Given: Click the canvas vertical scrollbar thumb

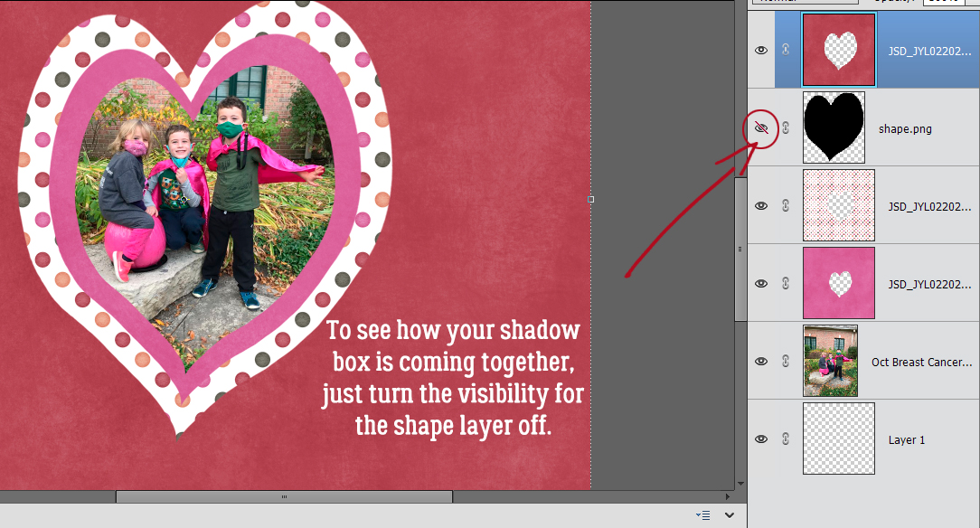Looking at the screenshot, I should (740, 249).
